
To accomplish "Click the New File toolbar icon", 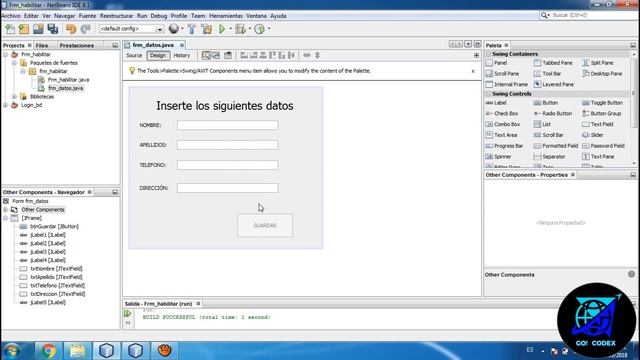I will 10,29.
